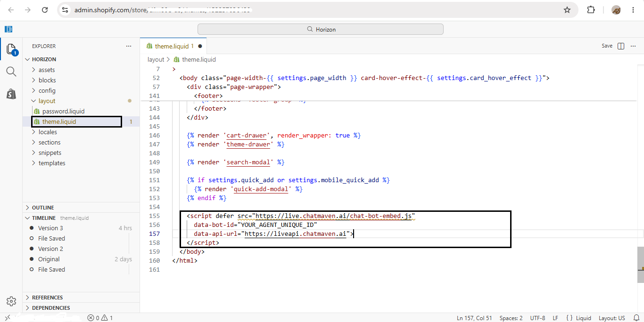Open the Manage gear icon
The image size is (644, 322).
(x=11, y=301)
